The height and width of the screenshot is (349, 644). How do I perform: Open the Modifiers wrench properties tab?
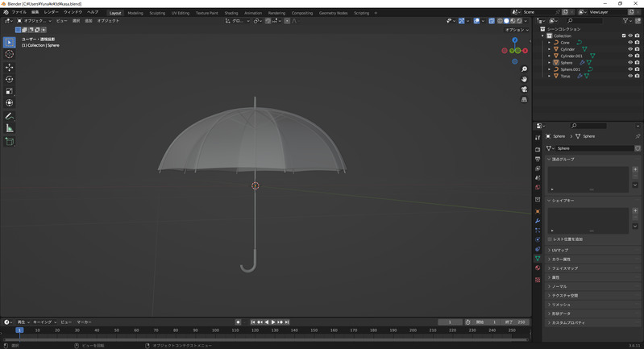(538, 221)
